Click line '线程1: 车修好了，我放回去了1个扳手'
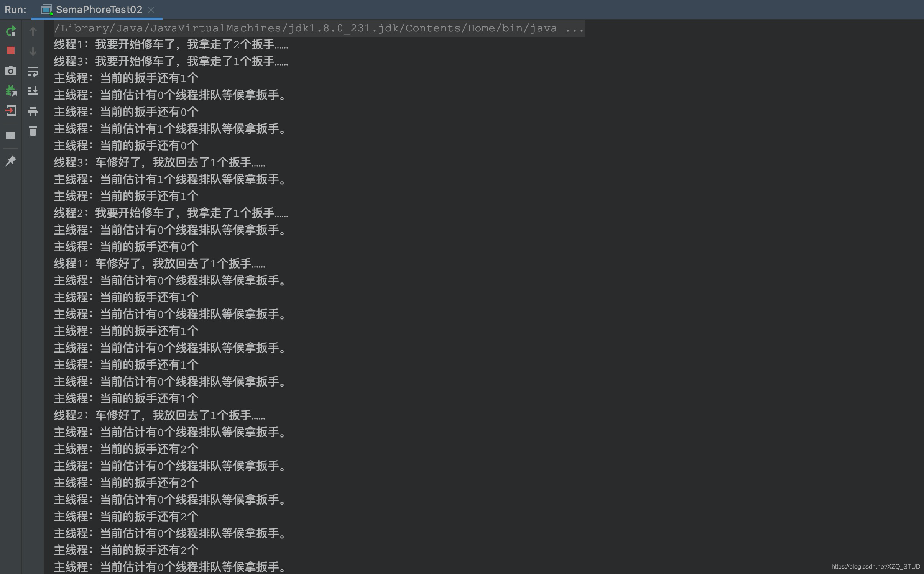This screenshot has width=924, height=574. click(x=159, y=264)
